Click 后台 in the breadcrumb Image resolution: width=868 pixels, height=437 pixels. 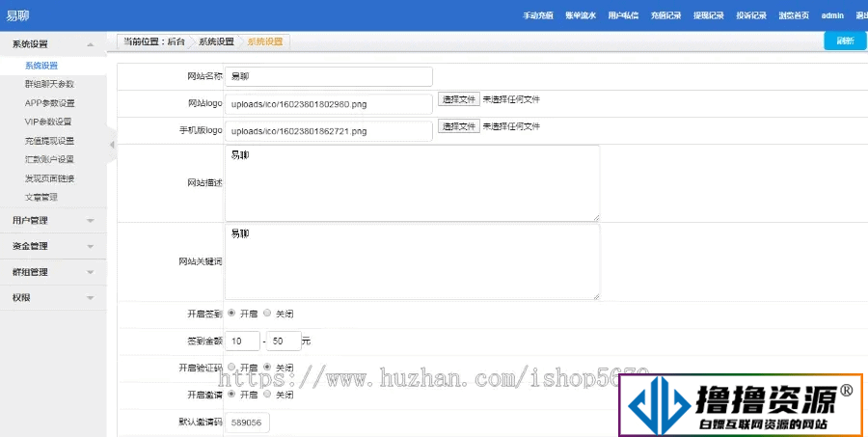(x=176, y=41)
